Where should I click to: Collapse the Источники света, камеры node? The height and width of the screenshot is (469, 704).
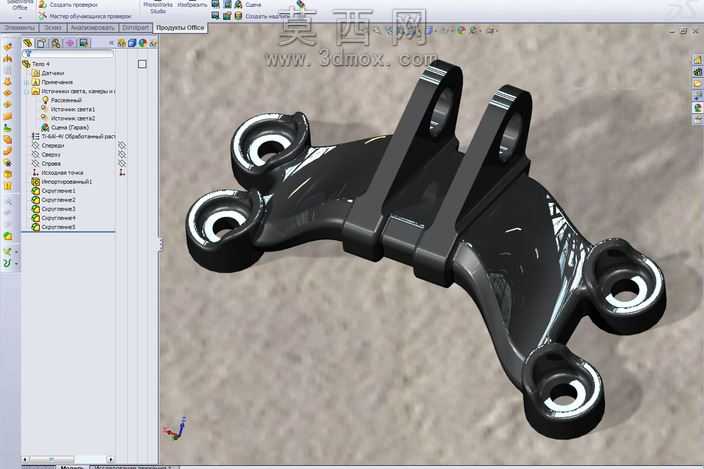(x=26, y=91)
